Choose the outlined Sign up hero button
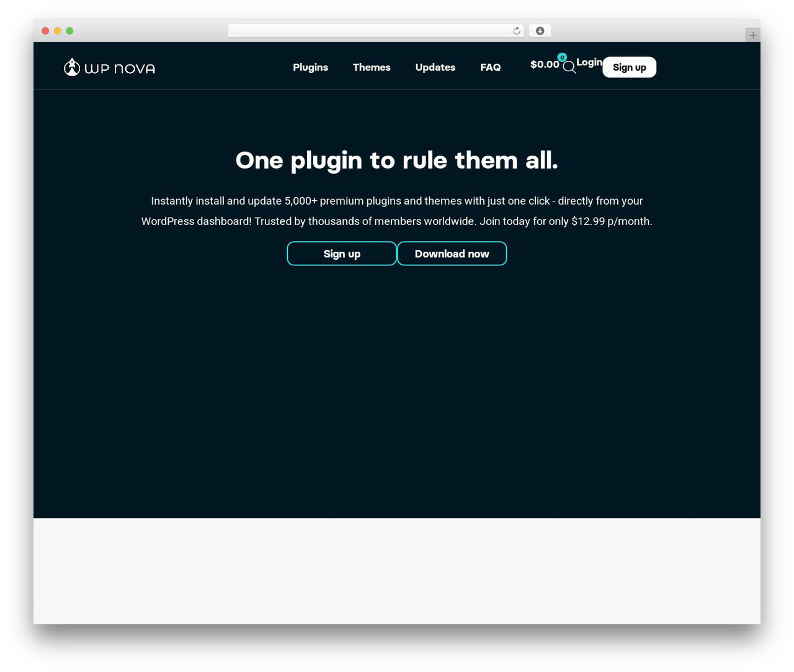 [342, 254]
